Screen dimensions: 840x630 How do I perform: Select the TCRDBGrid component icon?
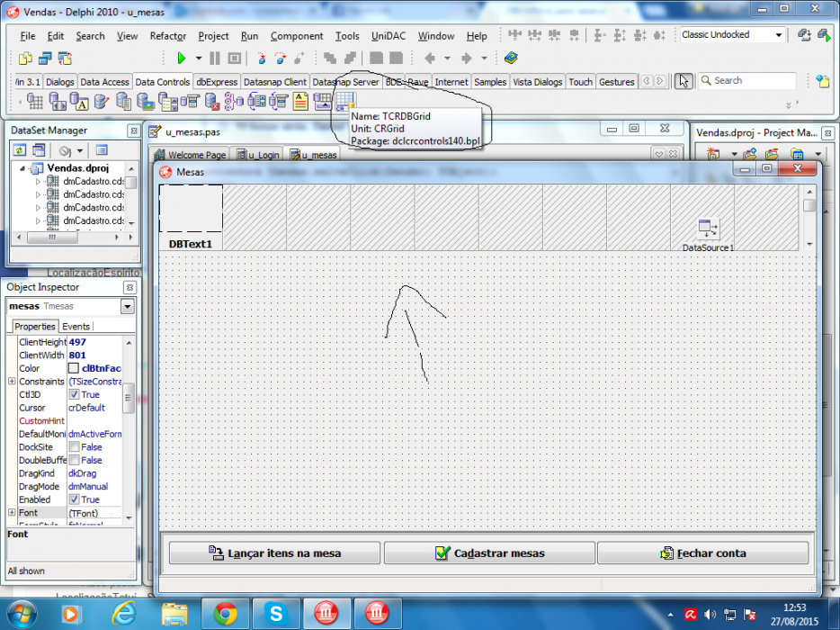(345, 101)
